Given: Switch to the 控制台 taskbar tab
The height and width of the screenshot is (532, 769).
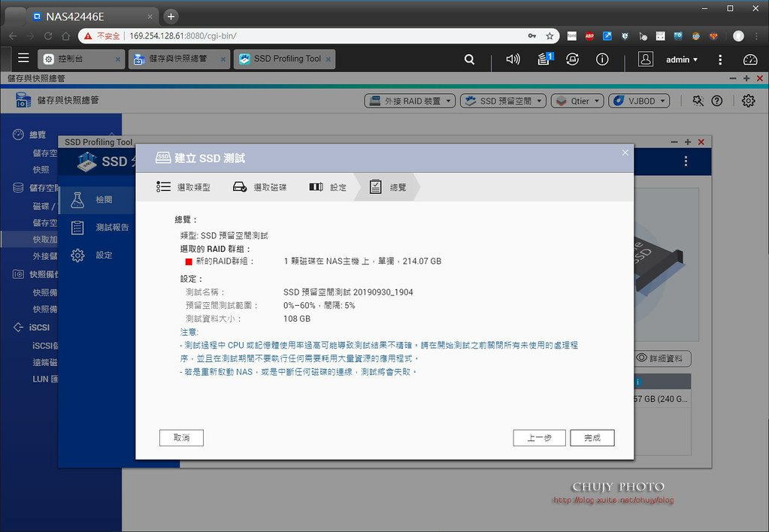Looking at the screenshot, I should tap(81, 59).
